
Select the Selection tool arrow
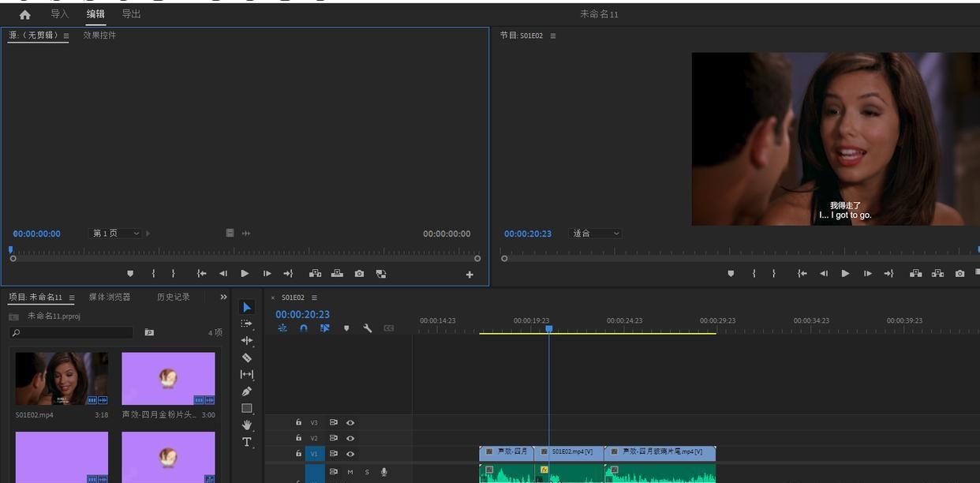click(247, 307)
